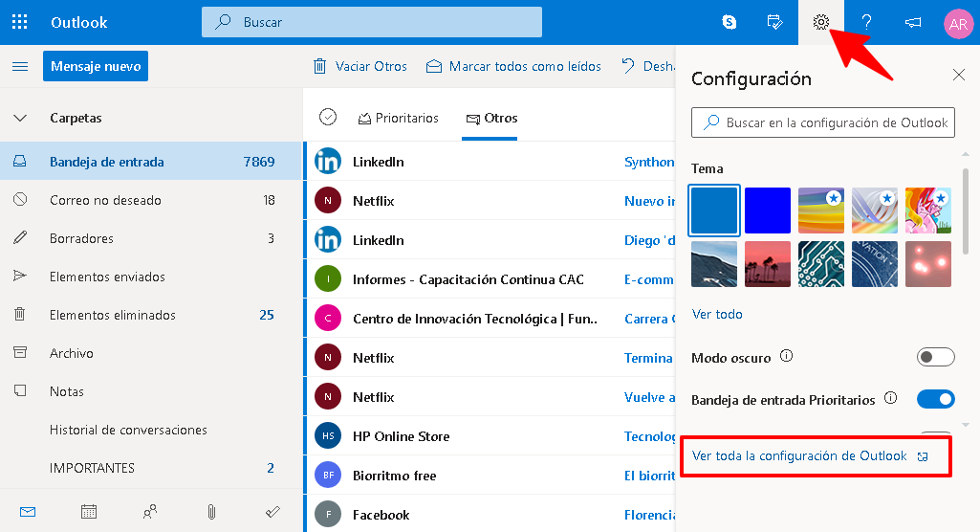
Task: Choose the unicorn theme thumbnail
Action: point(928,211)
